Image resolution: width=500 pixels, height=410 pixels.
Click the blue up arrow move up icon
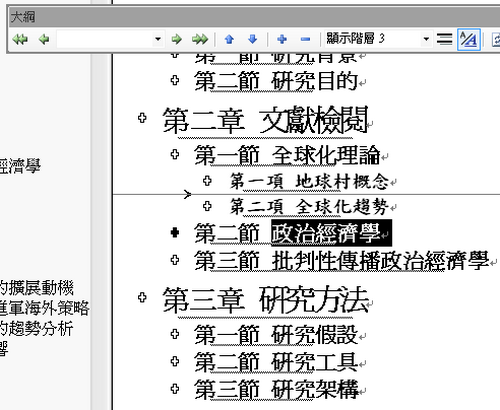pos(229,39)
